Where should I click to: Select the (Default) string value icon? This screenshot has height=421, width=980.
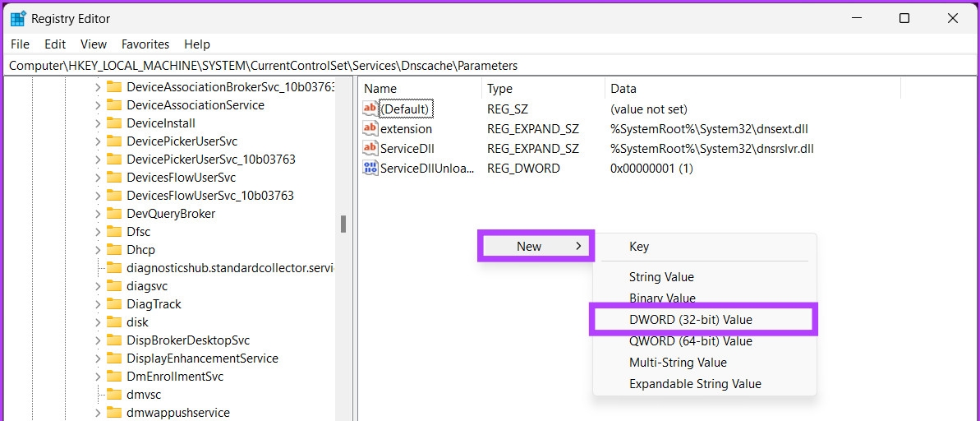pos(370,109)
